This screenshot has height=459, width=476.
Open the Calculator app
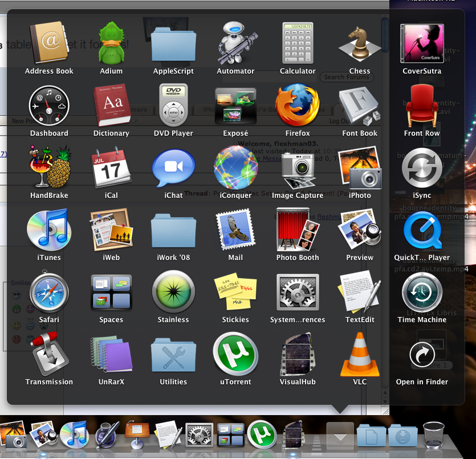(298, 43)
